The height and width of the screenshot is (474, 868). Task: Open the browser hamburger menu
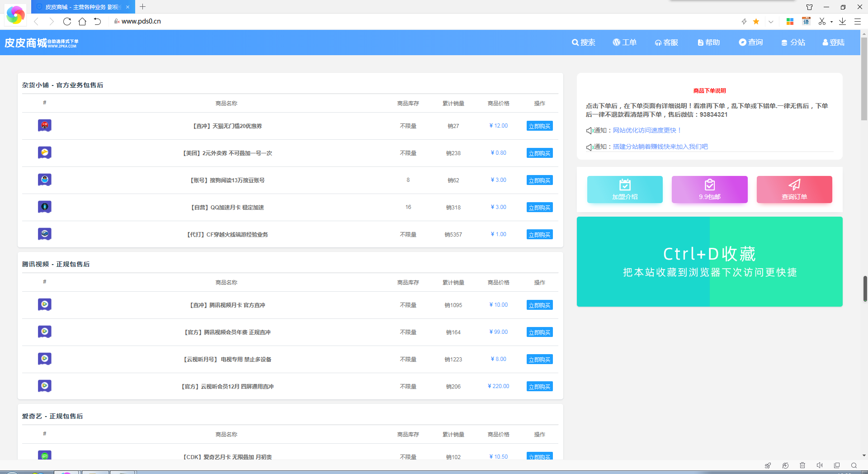(x=858, y=21)
